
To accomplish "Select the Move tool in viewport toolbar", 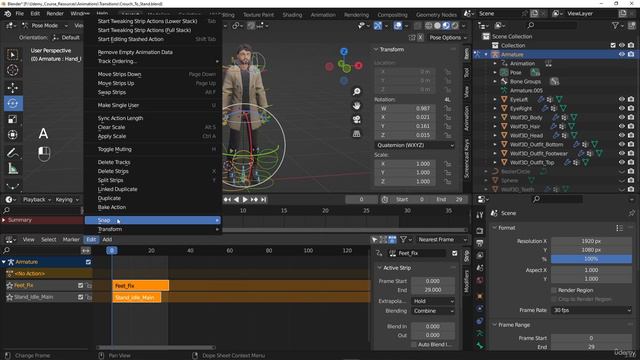I will point(13,88).
